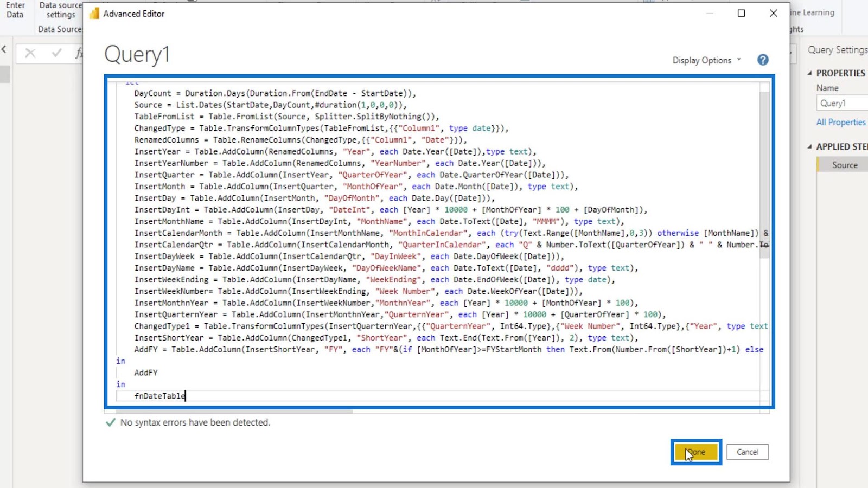868x488 pixels.
Task: Click the InsertMonthnYear code line
Action: [x=386, y=303]
